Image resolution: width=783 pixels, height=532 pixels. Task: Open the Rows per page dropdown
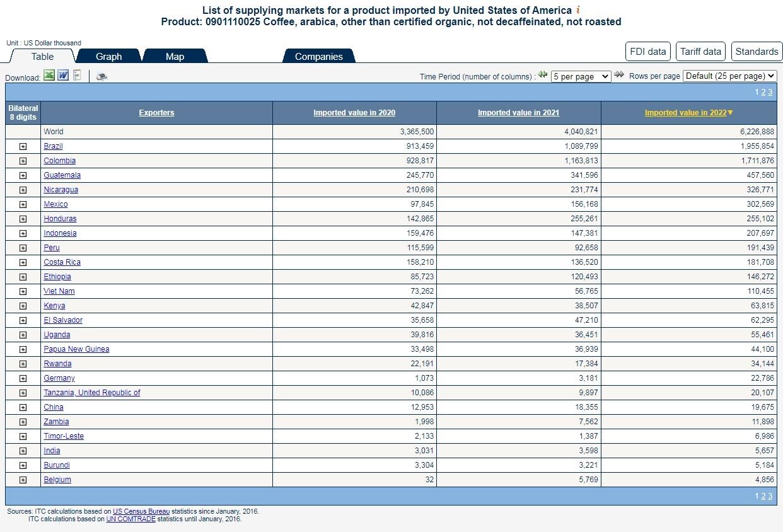pyautogui.click(x=729, y=76)
